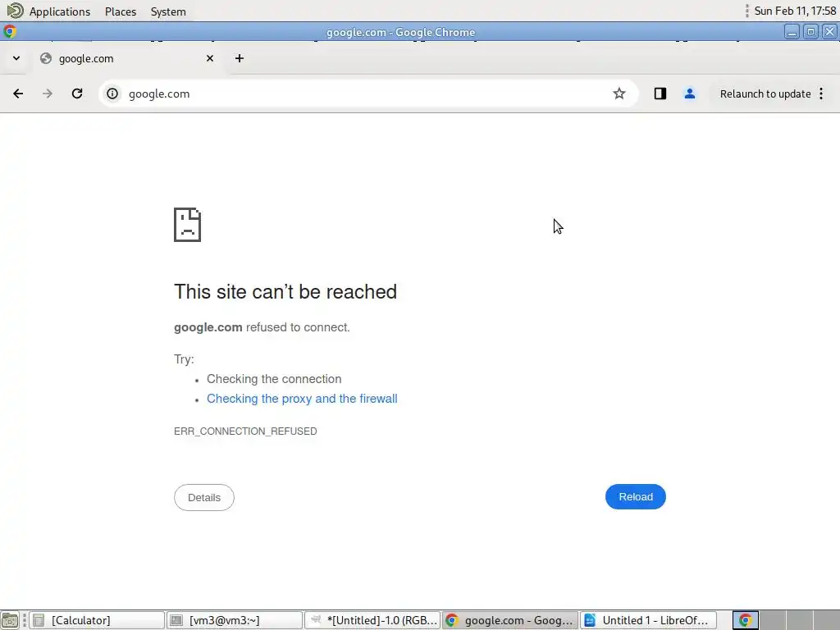This screenshot has width=840, height=630.
Task: Click the sad page error icon
Action: (x=188, y=225)
